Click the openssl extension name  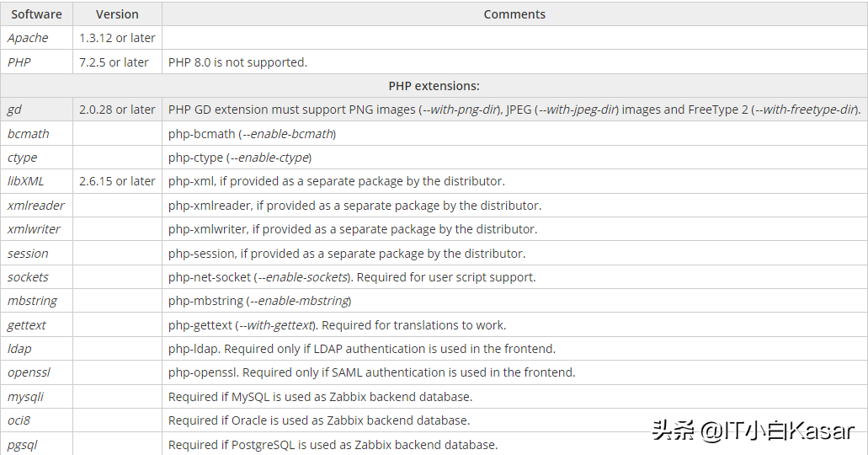28,372
